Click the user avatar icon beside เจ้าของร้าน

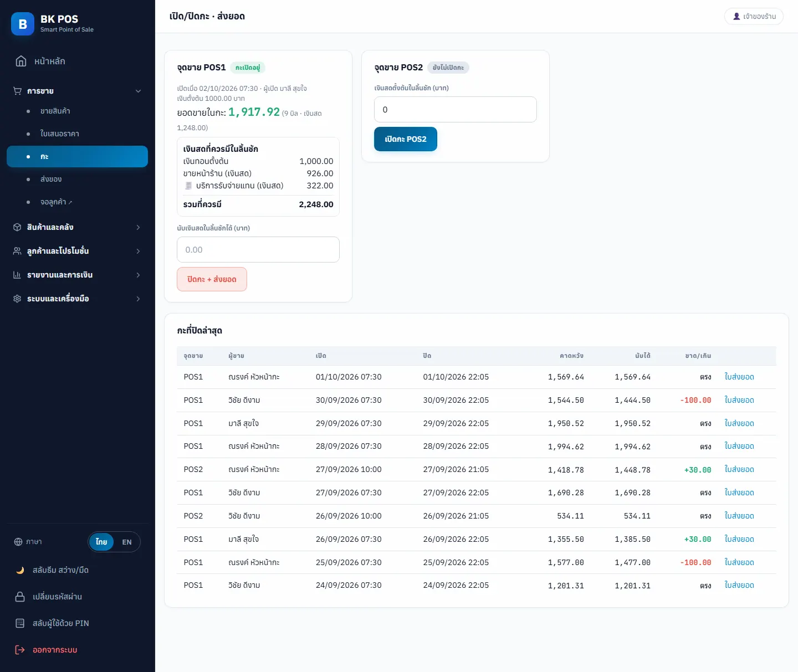click(x=736, y=17)
